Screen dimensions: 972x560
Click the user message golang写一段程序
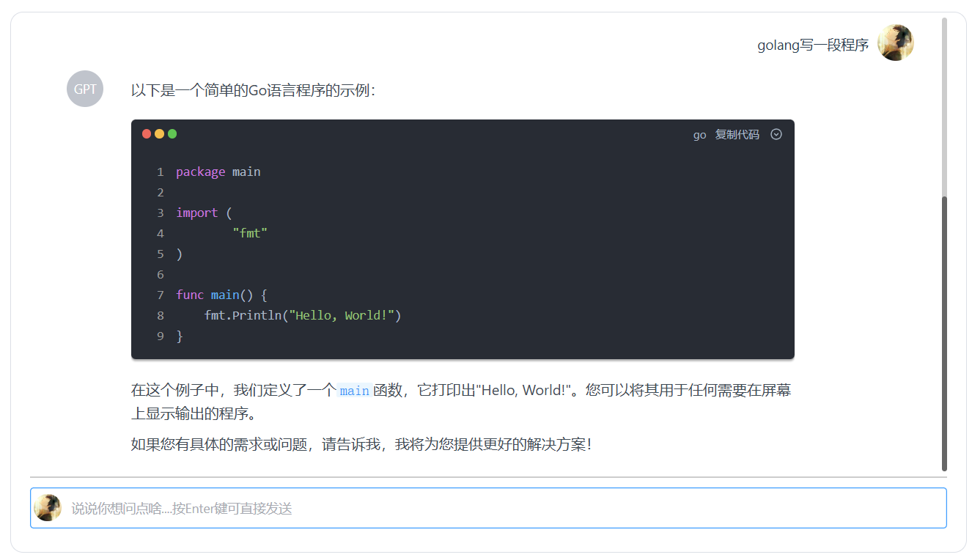(813, 45)
